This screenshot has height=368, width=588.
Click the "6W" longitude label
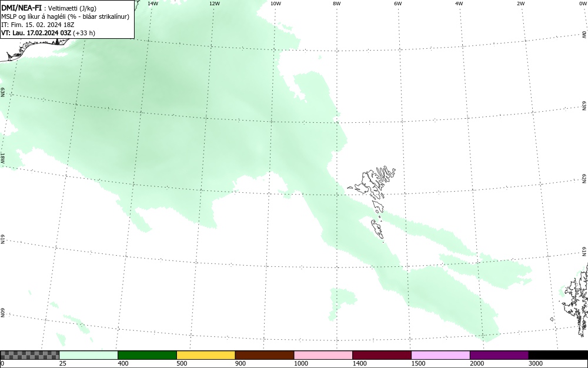pyautogui.click(x=398, y=4)
